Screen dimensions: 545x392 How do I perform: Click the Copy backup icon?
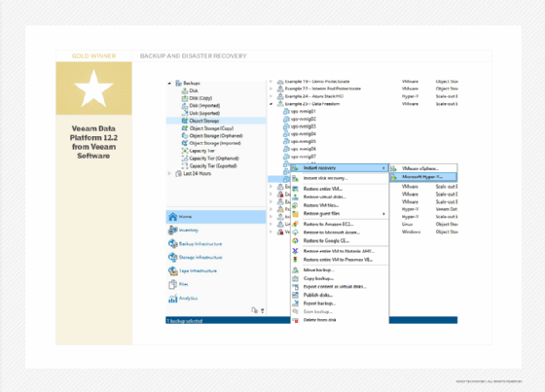click(295, 278)
